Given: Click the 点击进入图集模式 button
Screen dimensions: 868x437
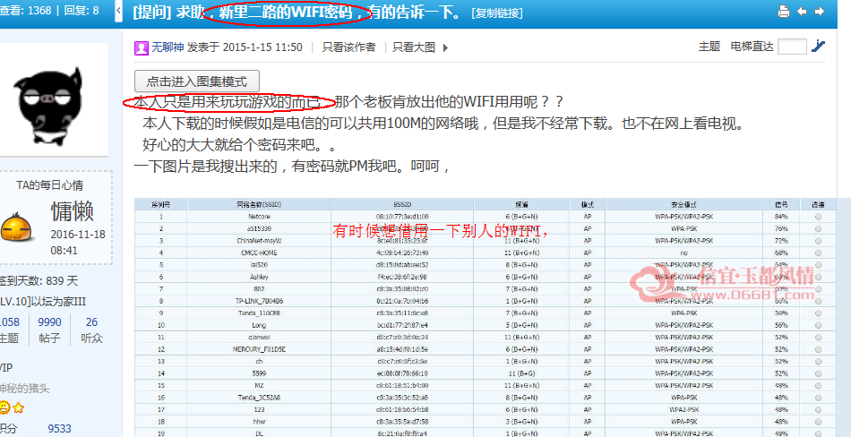Looking at the screenshot, I should click(196, 81).
